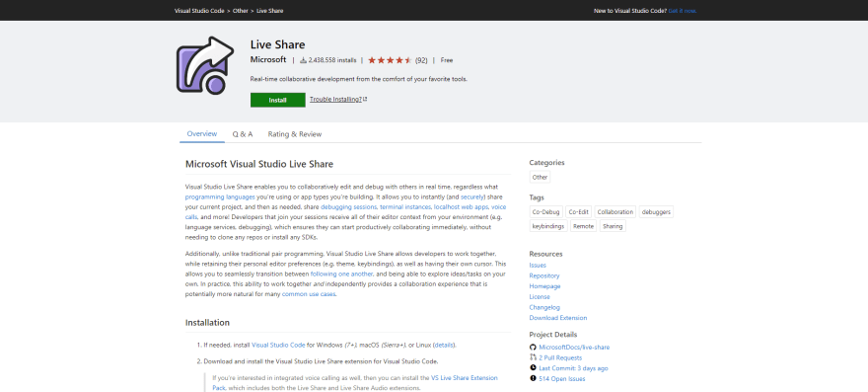The width and height of the screenshot is (868, 392).
Task: Select the Collaboration tag
Action: click(x=615, y=212)
